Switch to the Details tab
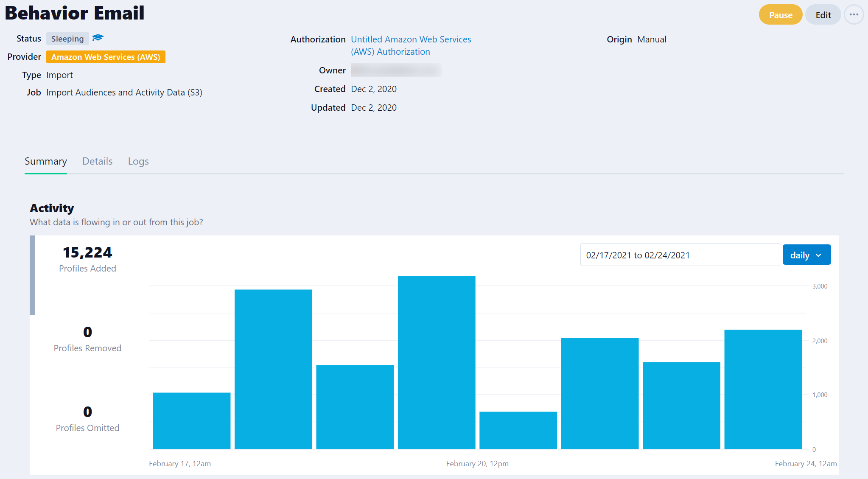Screen dimensions: 868x479 click(x=97, y=161)
